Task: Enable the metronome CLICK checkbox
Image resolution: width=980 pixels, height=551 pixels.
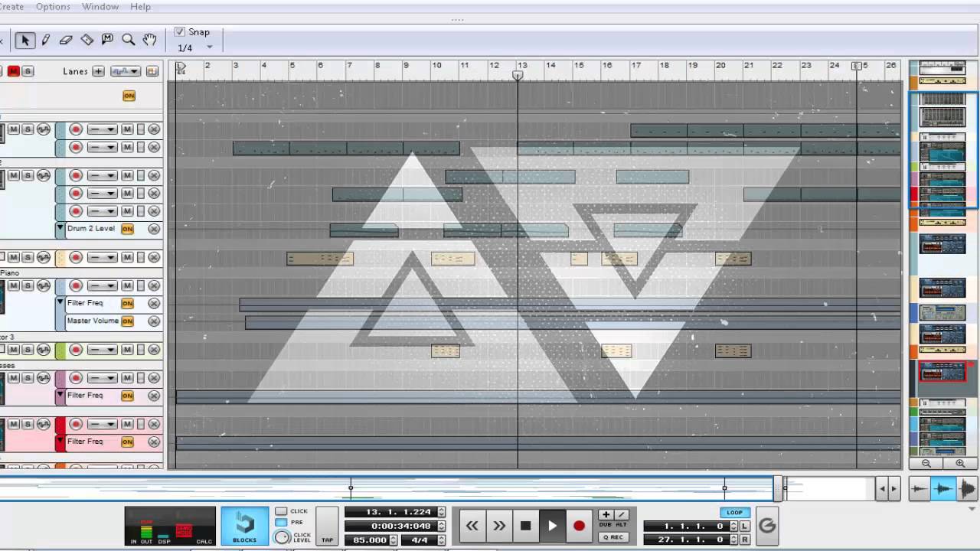Action: 281,511
